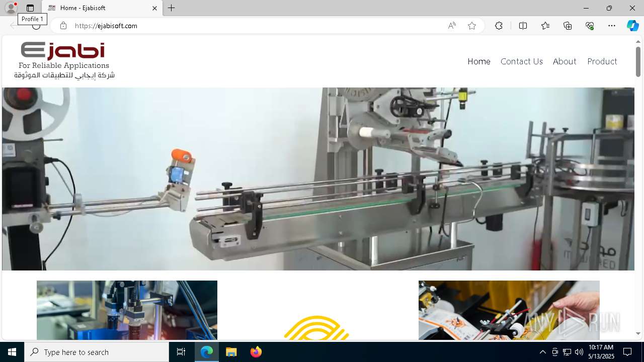This screenshot has width=644, height=362.
Task: Click the page scrollbar down arrow
Action: [x=638, y=333]
